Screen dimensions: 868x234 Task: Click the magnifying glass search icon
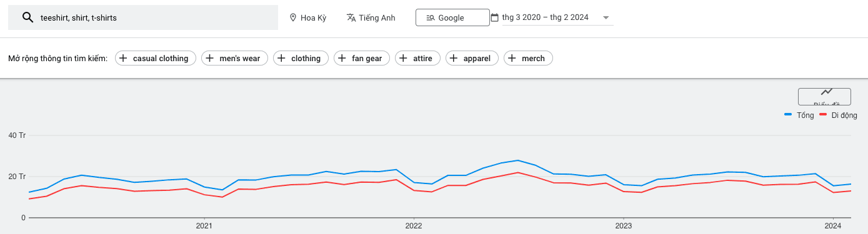click(27, 17)
